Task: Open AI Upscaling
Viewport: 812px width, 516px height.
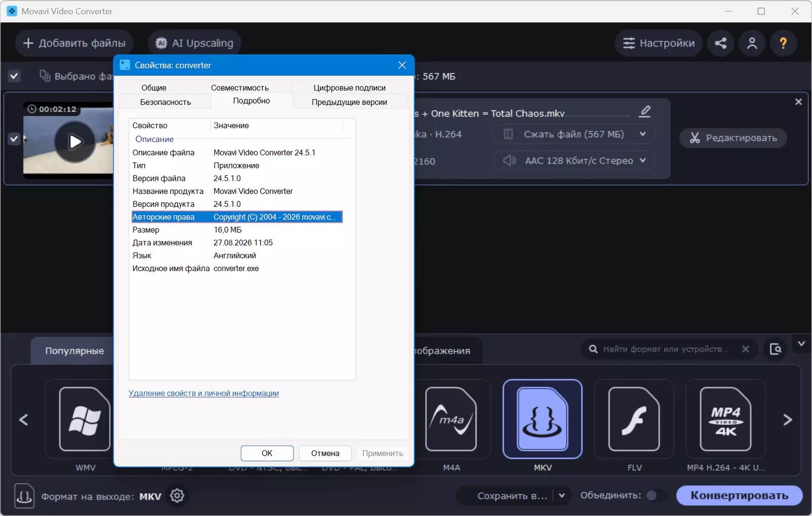Action: [194, 43]
